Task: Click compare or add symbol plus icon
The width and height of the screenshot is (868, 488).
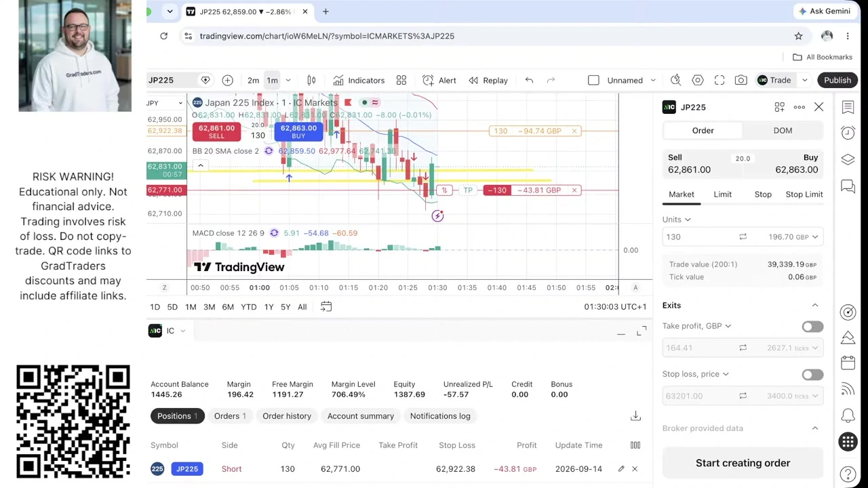Action: (x=227, y=80)
